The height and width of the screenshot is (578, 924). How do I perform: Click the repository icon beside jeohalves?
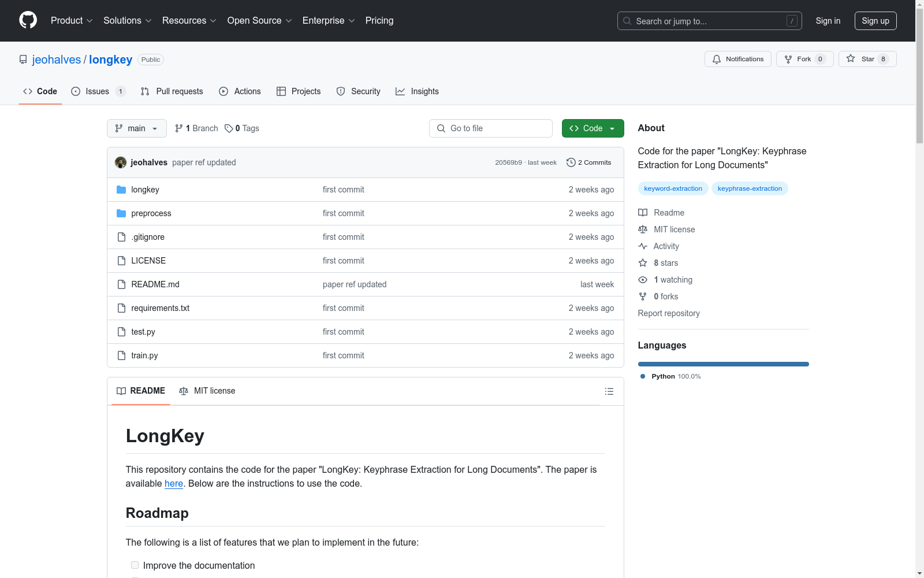point(23,60)
